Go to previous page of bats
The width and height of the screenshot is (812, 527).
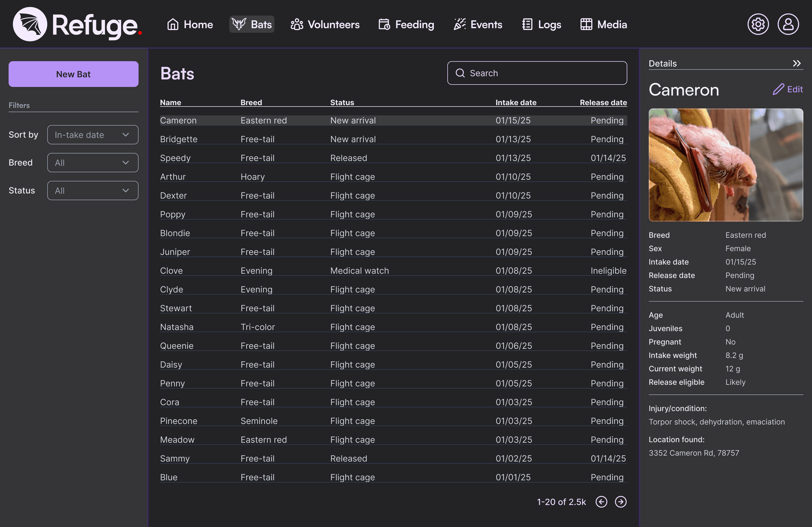point(601,502)
